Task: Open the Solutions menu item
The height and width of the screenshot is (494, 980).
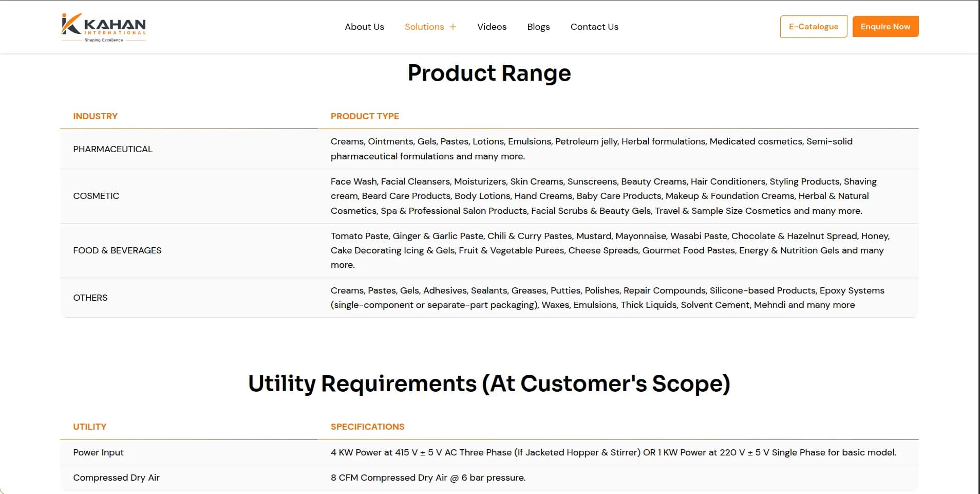Action: 424,27
